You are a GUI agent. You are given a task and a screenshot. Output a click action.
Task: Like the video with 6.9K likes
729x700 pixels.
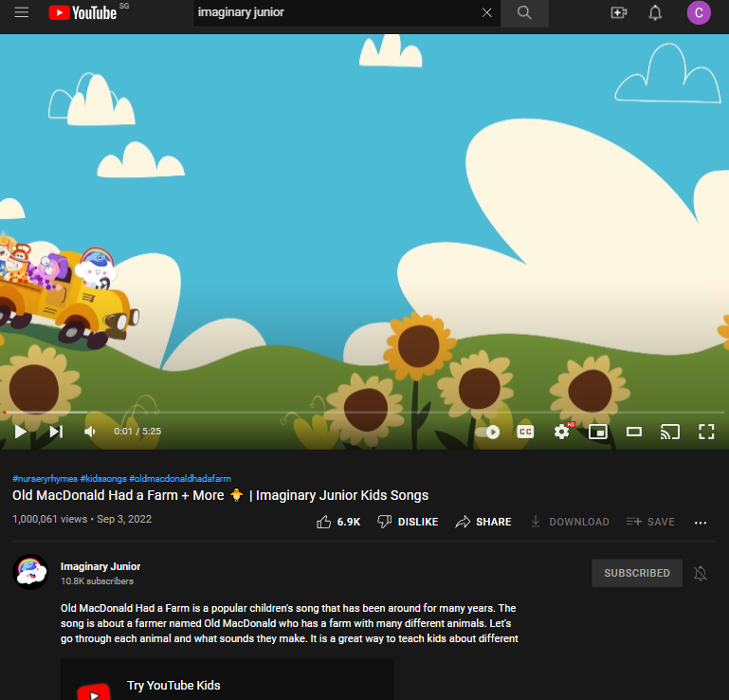338,522
